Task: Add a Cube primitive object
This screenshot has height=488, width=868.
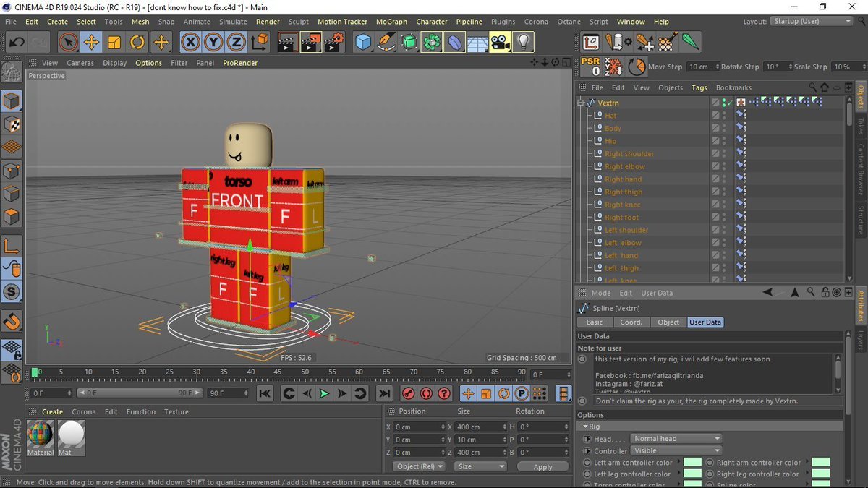Action: 362,42
